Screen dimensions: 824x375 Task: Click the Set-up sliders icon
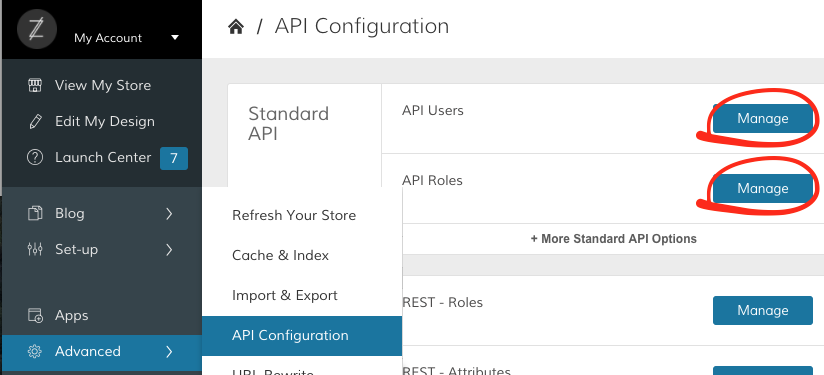pos(35,249)
